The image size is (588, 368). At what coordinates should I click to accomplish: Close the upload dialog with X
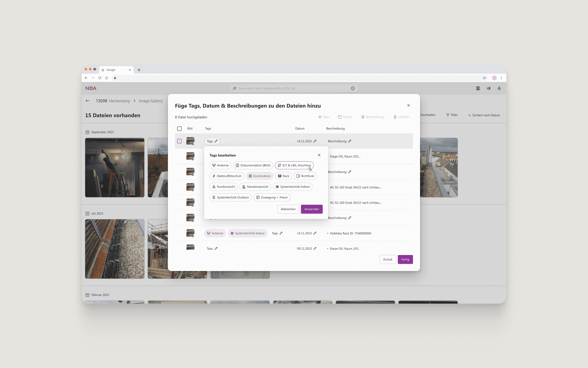[x=408, y=105]
